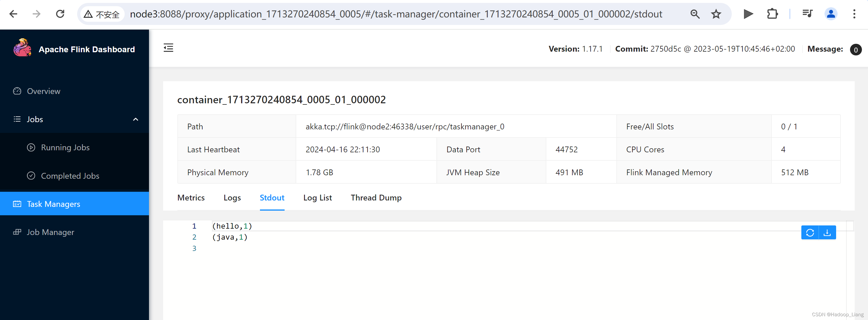Screen dimensions: 868x320
Task: Click the user profile avatar icon
Action: coord(831,14)
